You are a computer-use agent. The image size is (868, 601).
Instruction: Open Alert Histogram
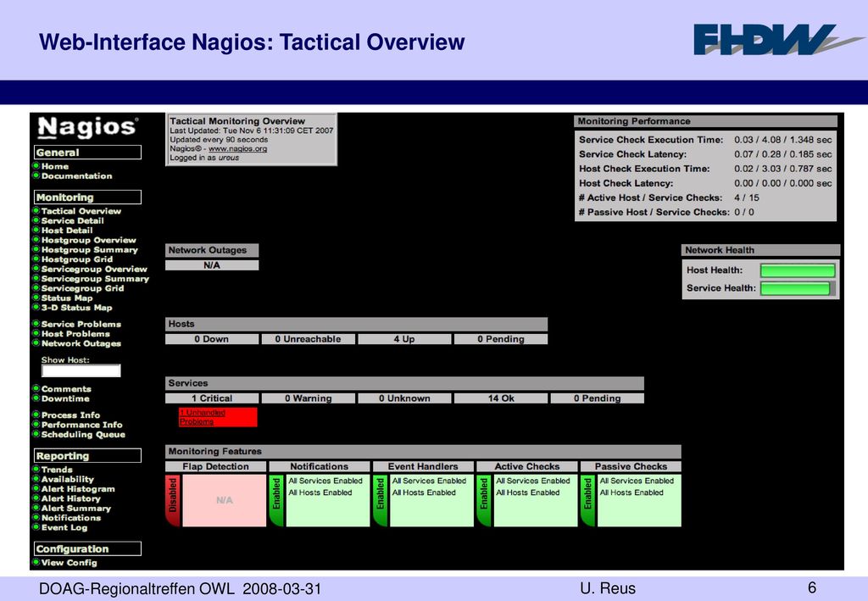78,488
